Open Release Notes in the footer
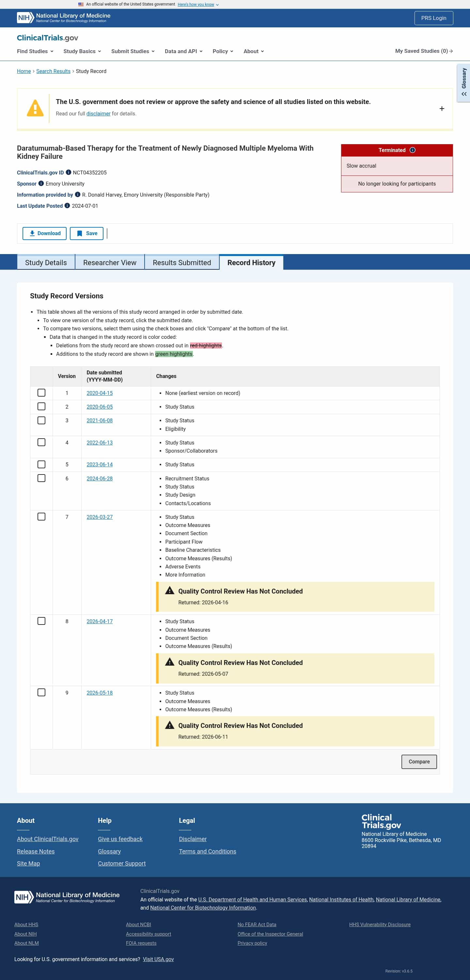470x980 pixels. pyautogui.click(x=36, y=851)
